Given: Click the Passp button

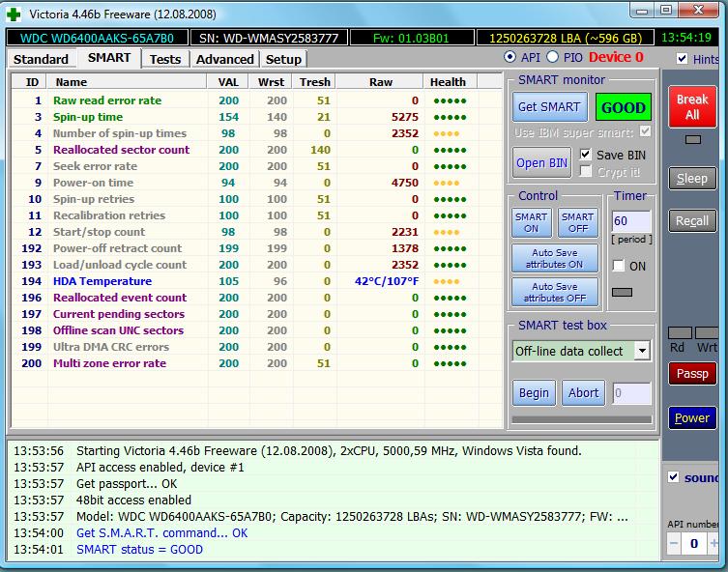Looking at the screenshot, I should pyautogui.click(x=692, y=374).
